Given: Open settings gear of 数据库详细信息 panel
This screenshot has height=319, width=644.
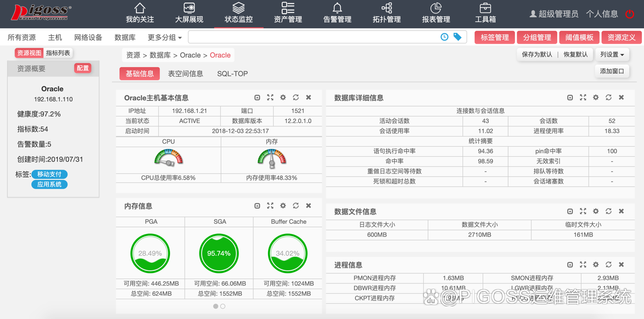Looking at the screenshot, I should [x=596, y=97].
